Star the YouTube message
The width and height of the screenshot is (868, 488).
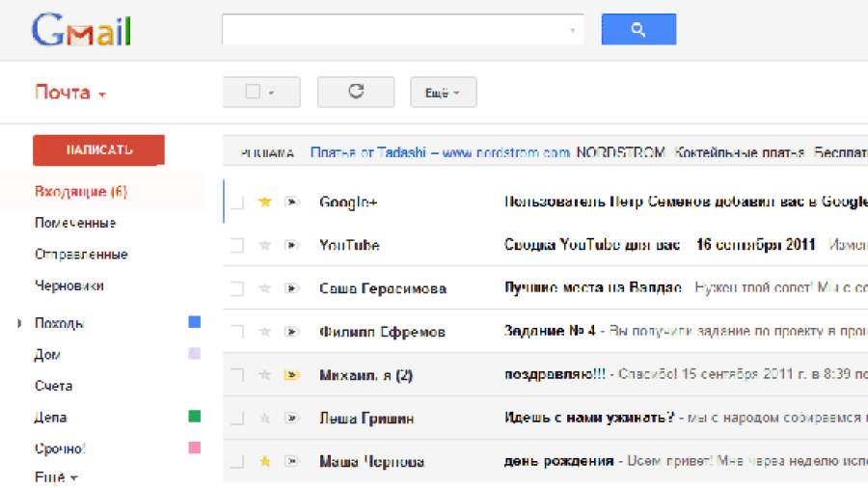pos(264,245)
